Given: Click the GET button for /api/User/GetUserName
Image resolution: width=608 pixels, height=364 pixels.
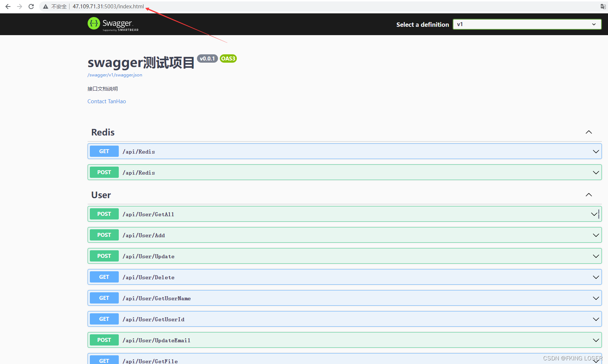Looking at the screenshot, I should [104, 298].
